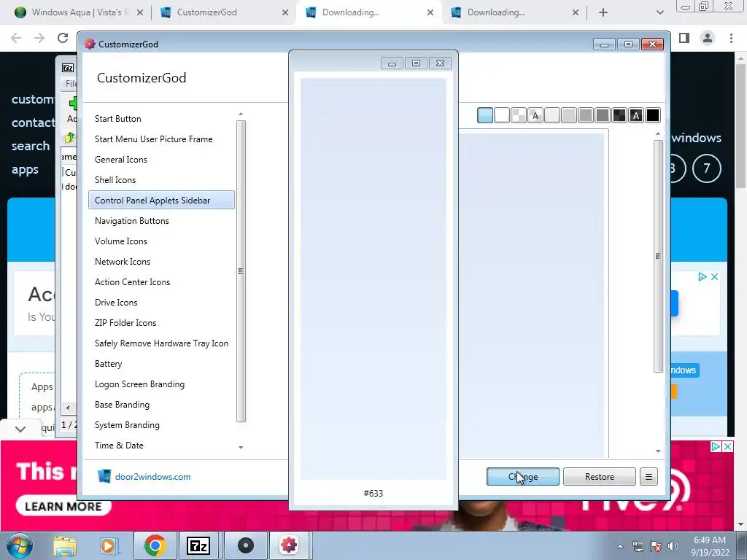Pick the solid black background swatch
The width and height of the screenshot is (747, 560).
(x=653, y=115)
